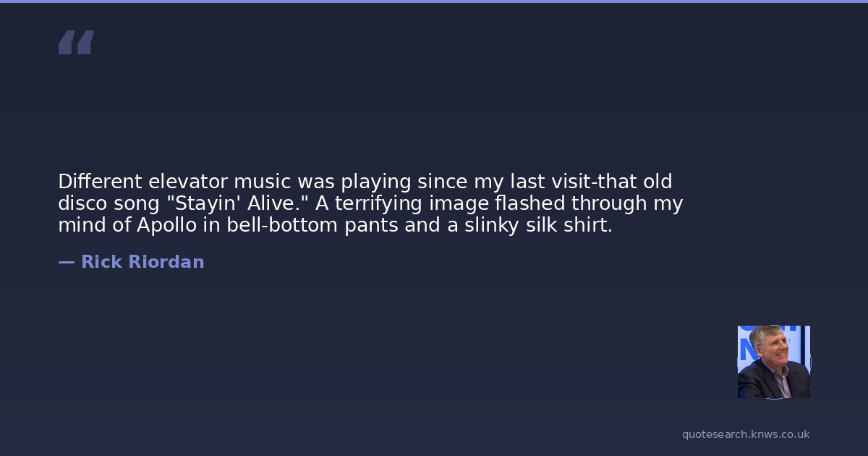Click the first line starting "Different elevator music"
Viewport: 868px width, 456px height.
(365, 181)
